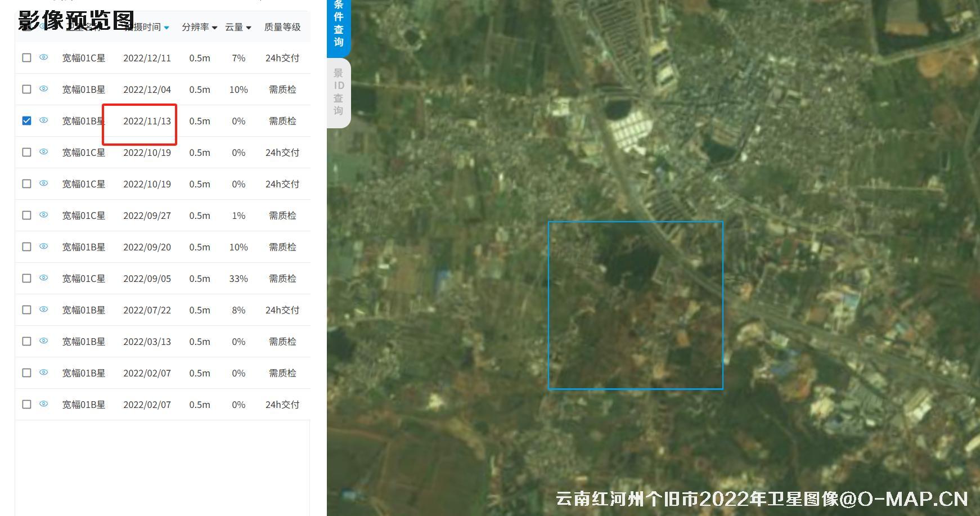Click the eye icon for 2022/12/04 row
Viewport: 980px width, 516px height.
click(x=43, y=89)
